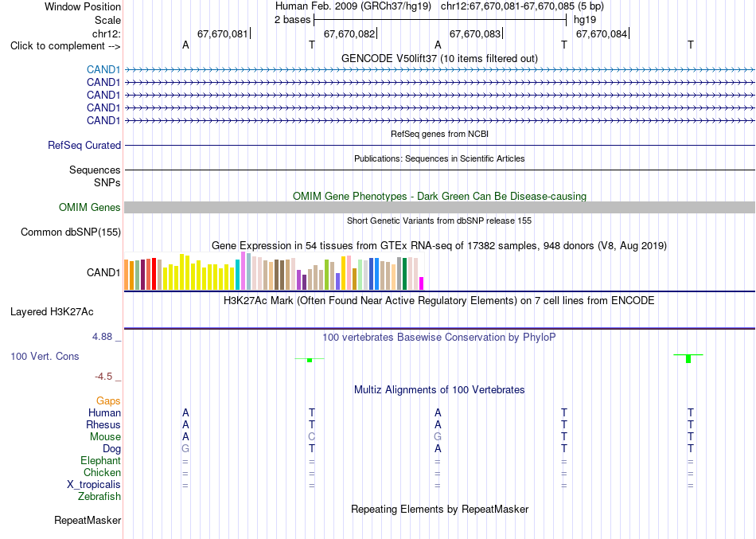This screenshot has width=756, height=539.
Task: Click the smaller green PhyloP conservation bar
Action: coord(310,361)
